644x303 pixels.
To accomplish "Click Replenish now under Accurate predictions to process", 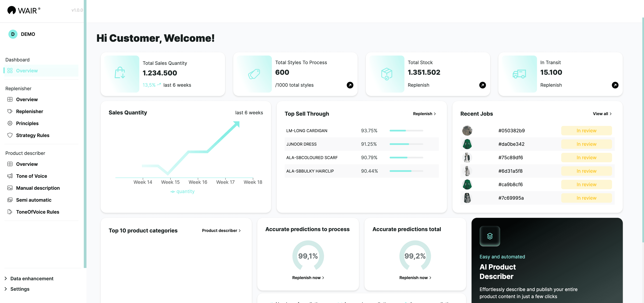I will [308, 277].
